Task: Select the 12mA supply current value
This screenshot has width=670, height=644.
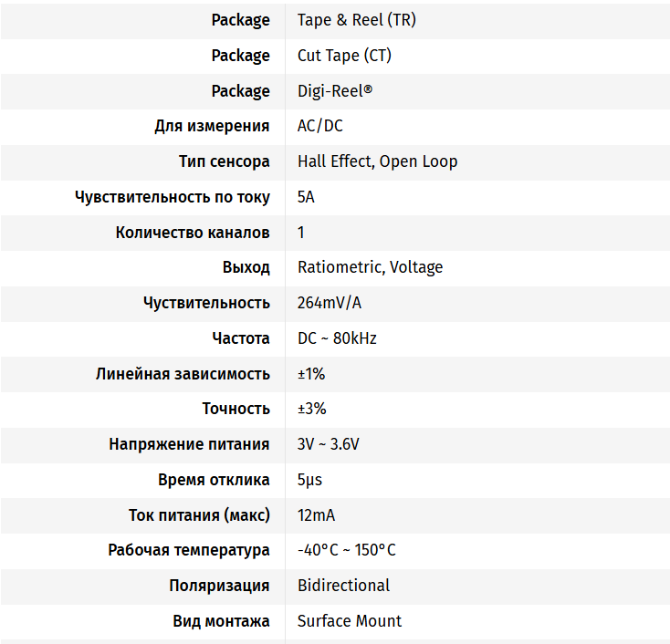Action: click(316, 515)
